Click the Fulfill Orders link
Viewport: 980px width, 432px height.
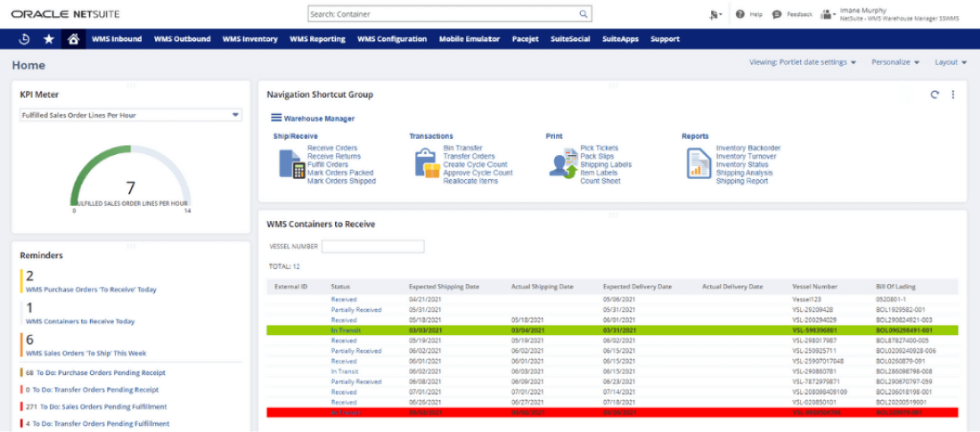tap(328, 165)
